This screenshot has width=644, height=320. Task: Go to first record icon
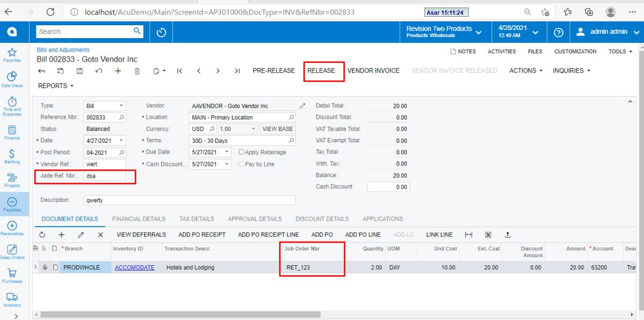click(179, 70)
